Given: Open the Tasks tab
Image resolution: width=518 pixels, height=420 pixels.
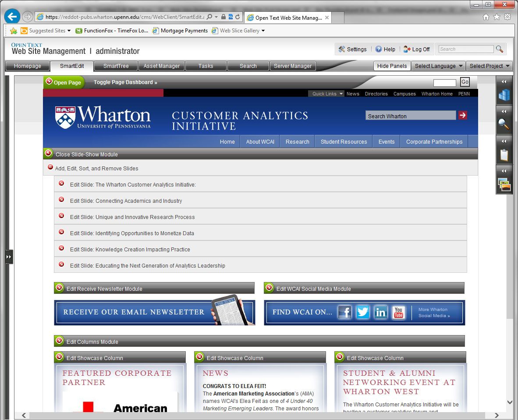Looking at the screenshot, I should point(206,66).
